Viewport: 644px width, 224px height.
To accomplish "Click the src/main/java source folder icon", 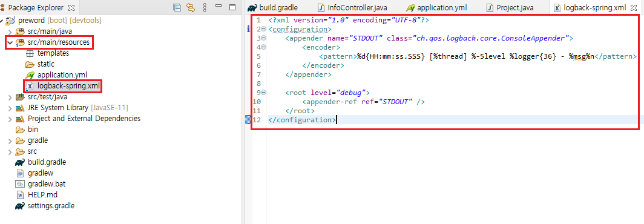I will pos(20,31).
